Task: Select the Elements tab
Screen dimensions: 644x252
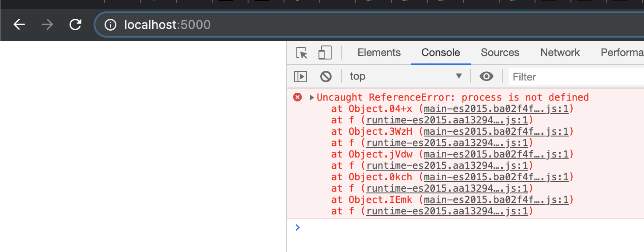Action: click(x=379, y=52)
